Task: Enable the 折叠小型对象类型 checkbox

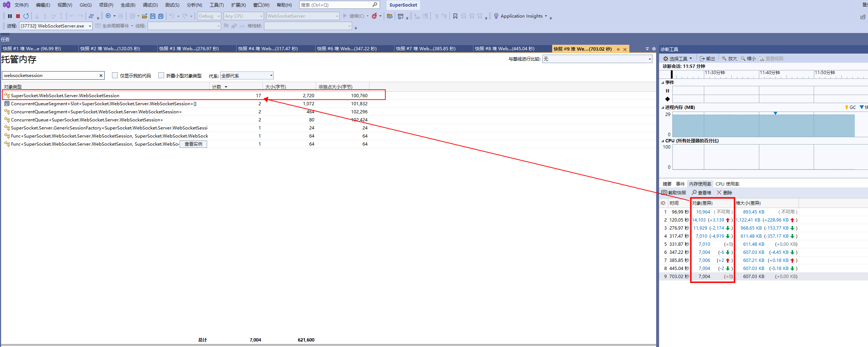Action: (x=161, y=75)
